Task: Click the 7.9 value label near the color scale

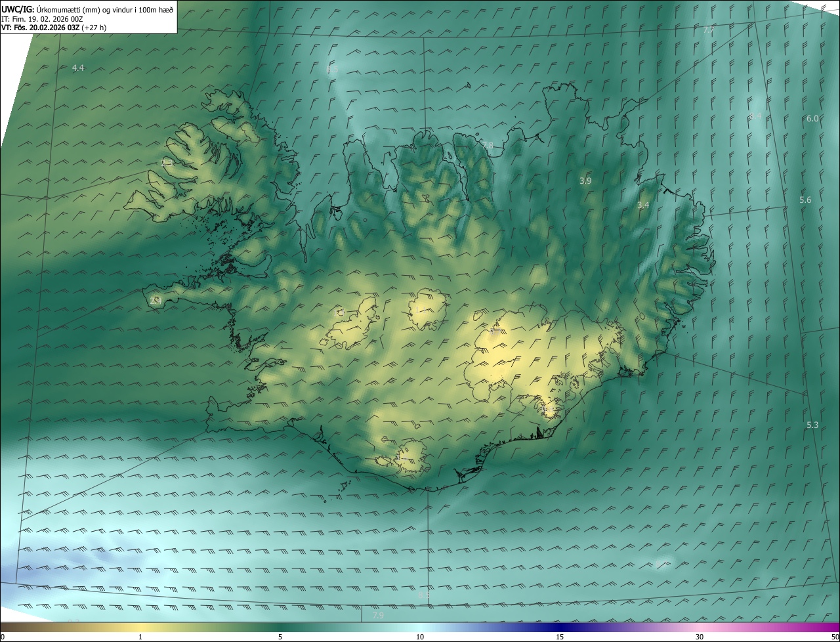Action: point(378,615)
